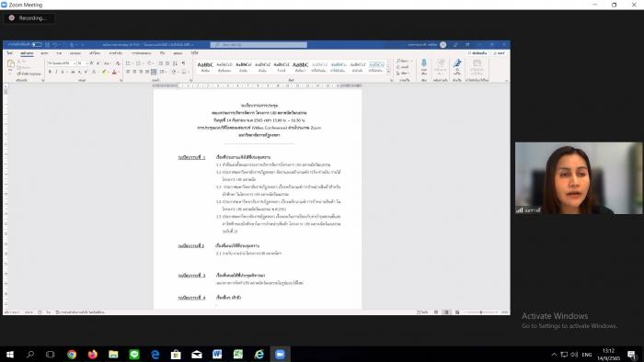Click the Italic formatting icon
Image resolution: width=644 pixels, height=362 pixels.
click(x=56, y=72)
